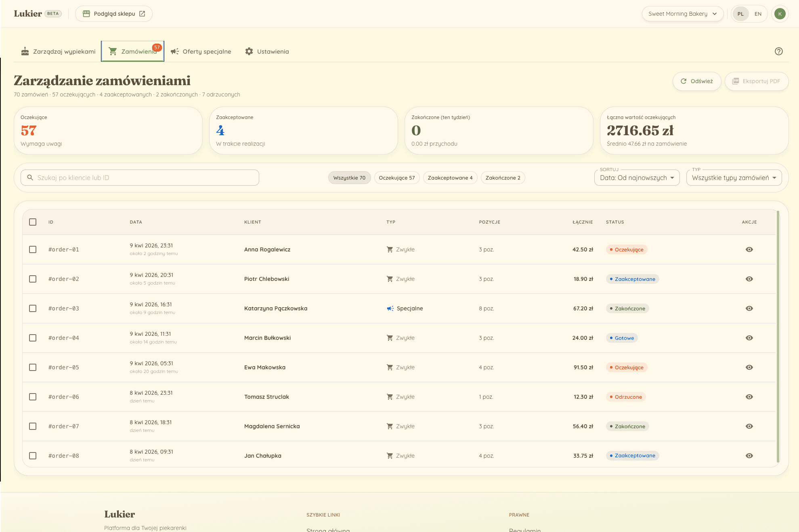Viewport: 799px width, 532px height.
Task: Click the Odśwież refresh button
Action: coord(697,81)
